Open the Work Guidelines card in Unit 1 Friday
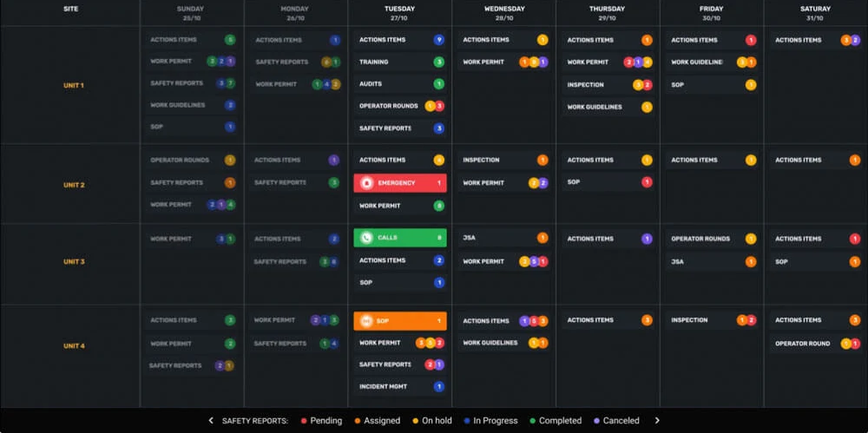 713,62
